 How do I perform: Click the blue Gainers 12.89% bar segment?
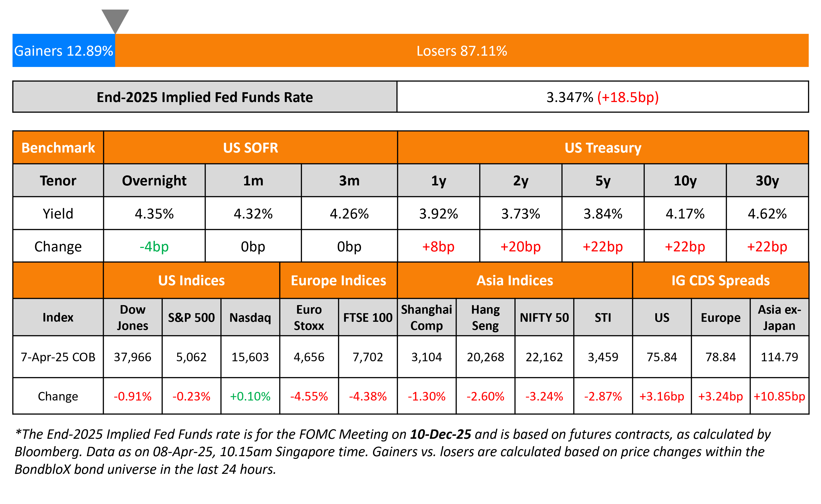point(64,51)
